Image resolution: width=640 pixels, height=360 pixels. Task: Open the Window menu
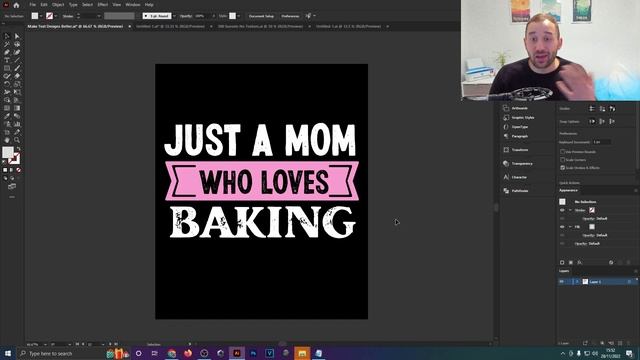tap(133, 5)
